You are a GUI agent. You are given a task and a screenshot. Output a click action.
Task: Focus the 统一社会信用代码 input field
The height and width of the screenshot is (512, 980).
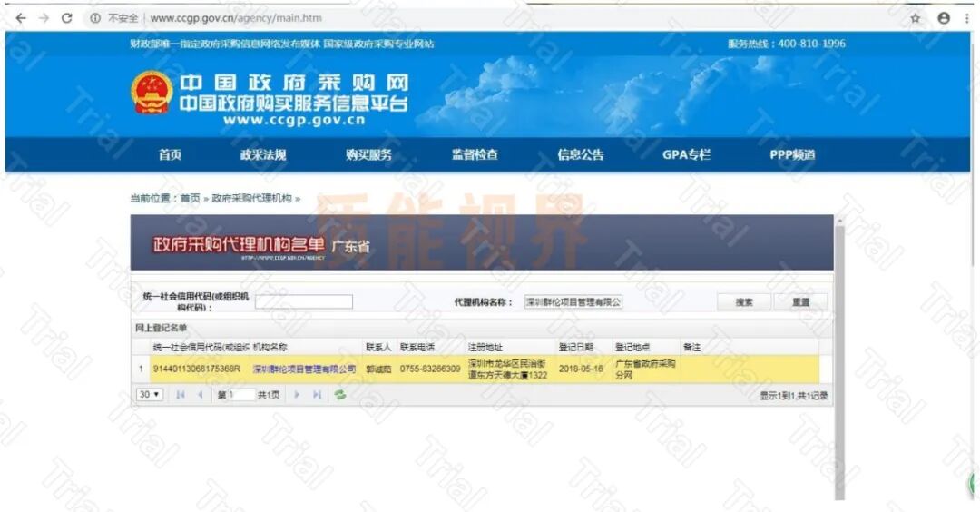click(304, 302)
